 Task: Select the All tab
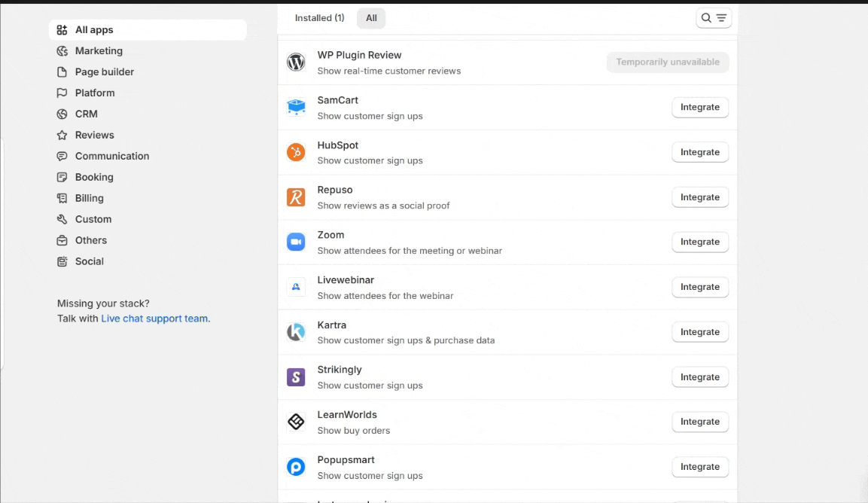[371, 18]
